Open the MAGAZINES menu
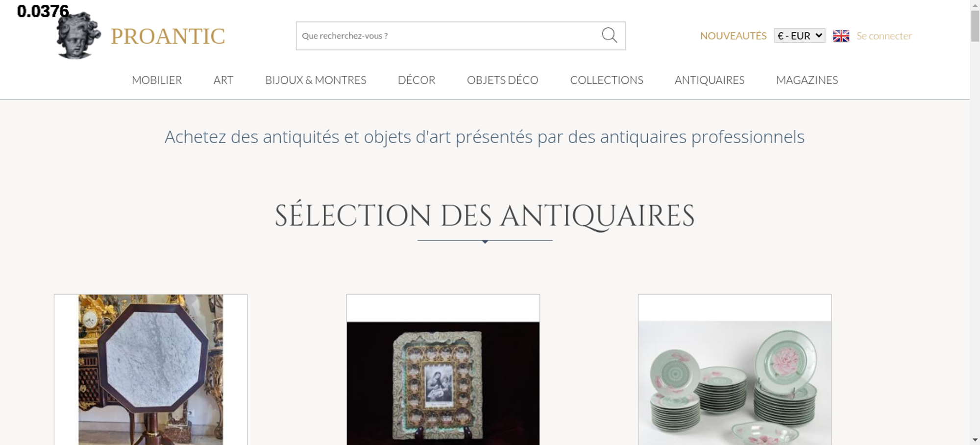 [x=807, y=80]
